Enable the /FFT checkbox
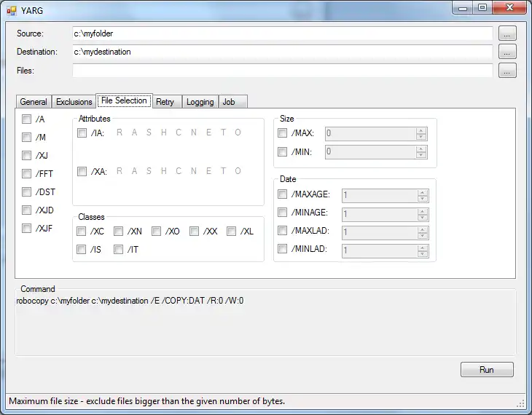 coord(26,173)
